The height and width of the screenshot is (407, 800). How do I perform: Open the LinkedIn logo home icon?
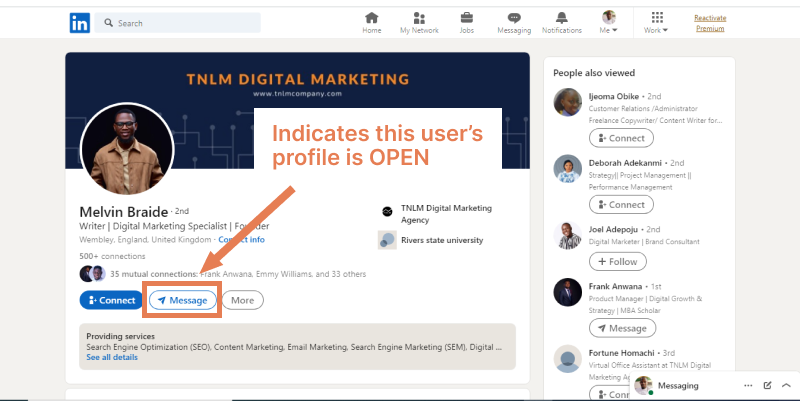pyautogui.click(x=80, y=23)
